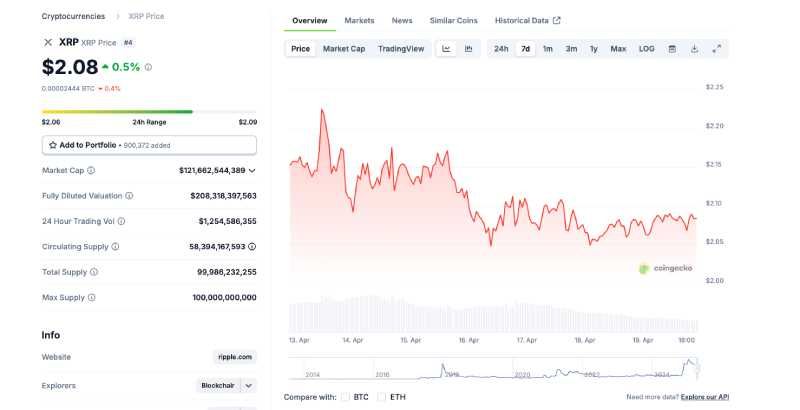The image size is (800, 410).
Task: Open Market Cap info icon
Action: pyautogui.click(x=91, y=170)
